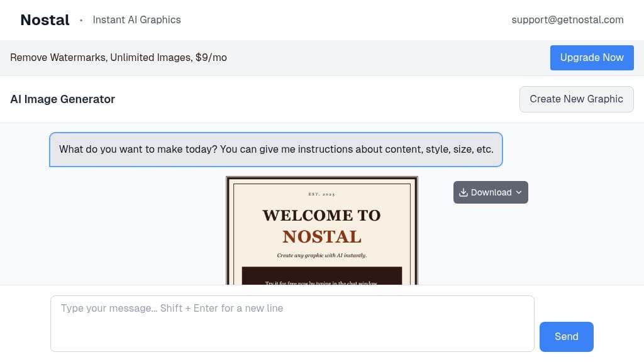Start a Create New Graphic
Image resolution: width=644 pixels, height=362 pixels.
(x=575, y=99)
